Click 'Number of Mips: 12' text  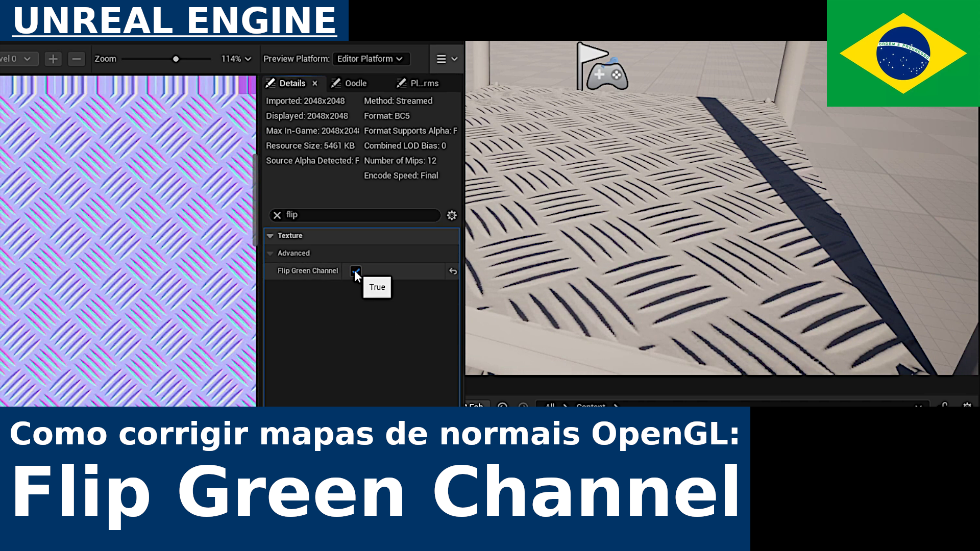(400, 161)
